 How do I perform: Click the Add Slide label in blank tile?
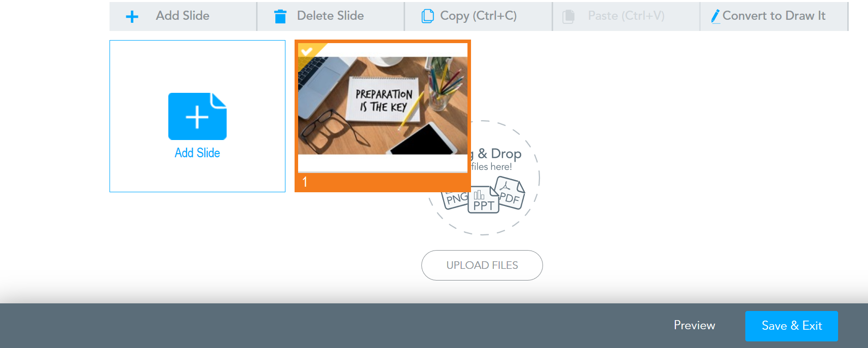tap(197, 153)
